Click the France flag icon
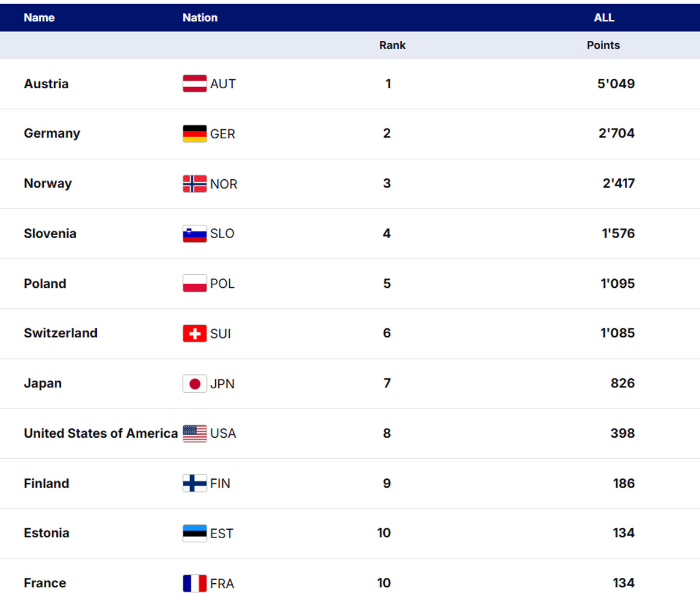The height and width of the screenshot is (603, 700). [194, 583]
